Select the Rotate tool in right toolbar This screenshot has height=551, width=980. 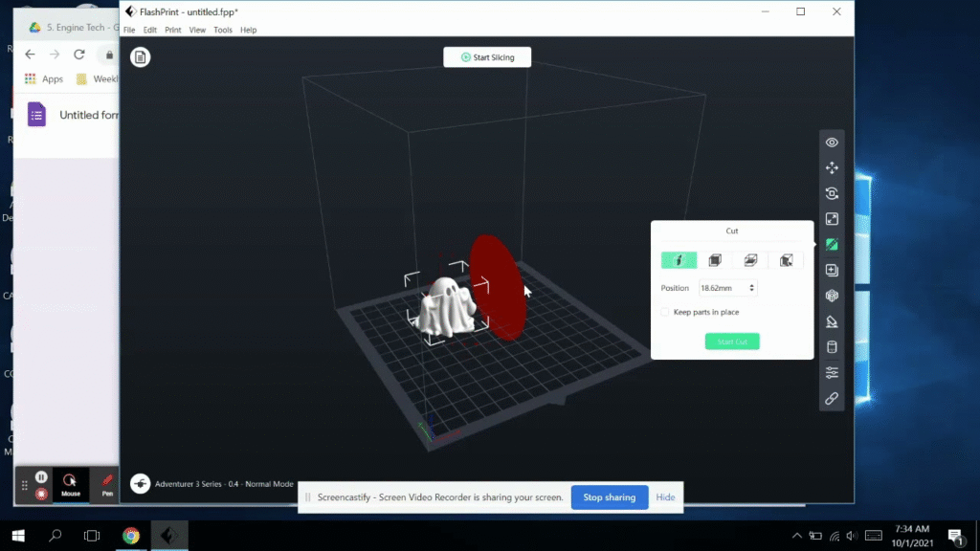pos(832,193)
